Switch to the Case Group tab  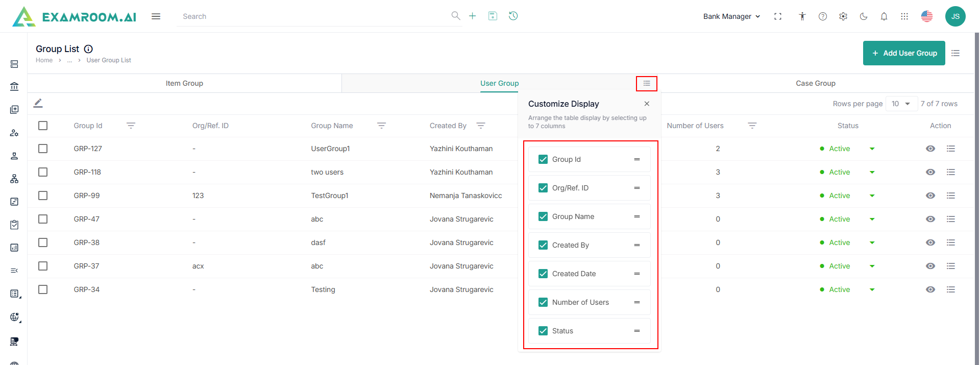(815, 83)
